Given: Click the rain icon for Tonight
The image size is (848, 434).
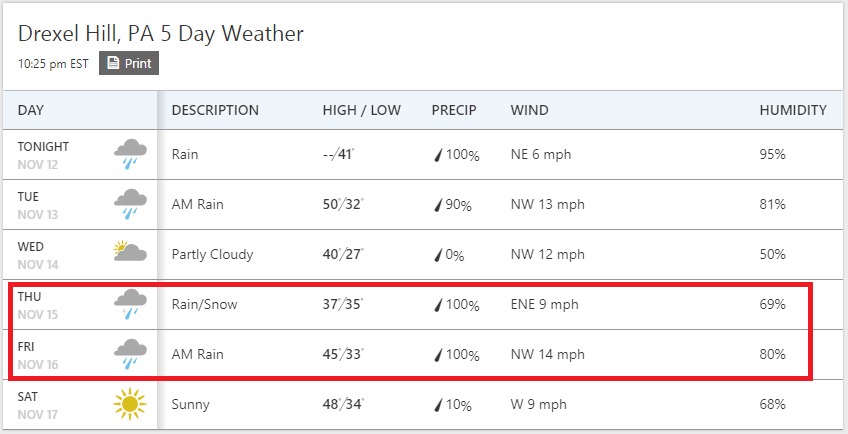Looking at the screenshot, I should [130, 155].
